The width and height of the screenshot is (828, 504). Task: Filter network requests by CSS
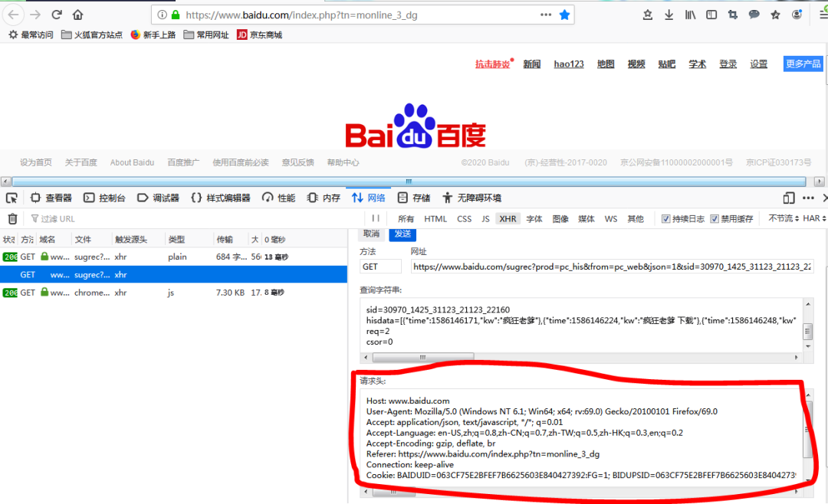pyautogui.click(x=464, y=219)
